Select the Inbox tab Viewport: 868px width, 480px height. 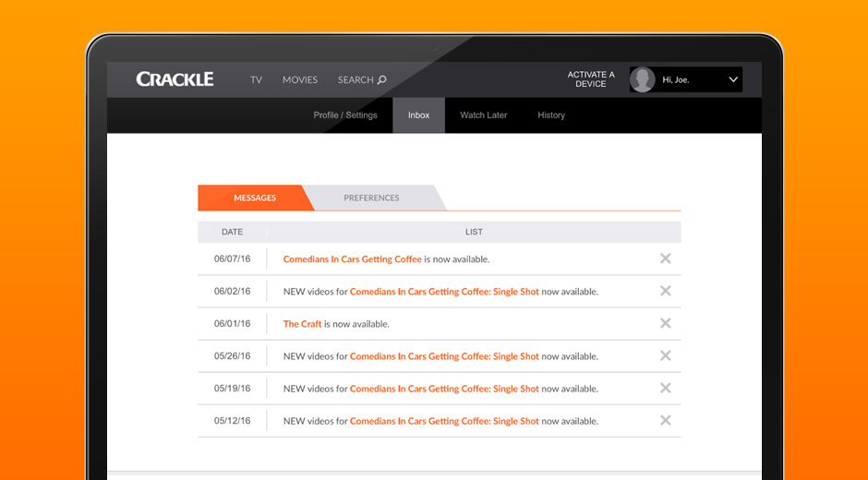click(418, 115)
